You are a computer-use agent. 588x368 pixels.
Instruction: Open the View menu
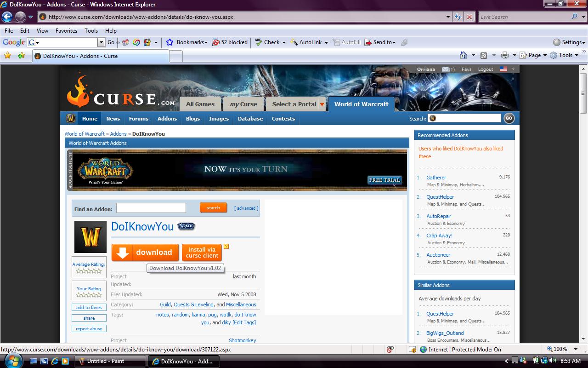pos(42,31)
